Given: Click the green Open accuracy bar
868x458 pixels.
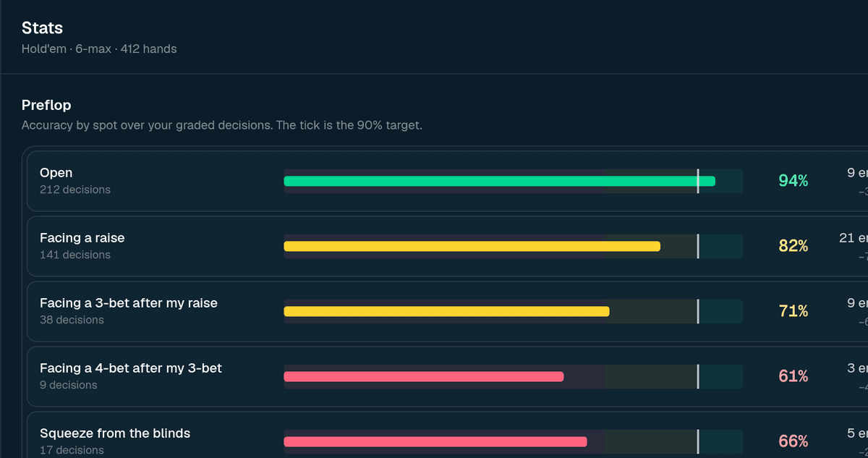Looking at the screenshot, I should pos(499,181).
